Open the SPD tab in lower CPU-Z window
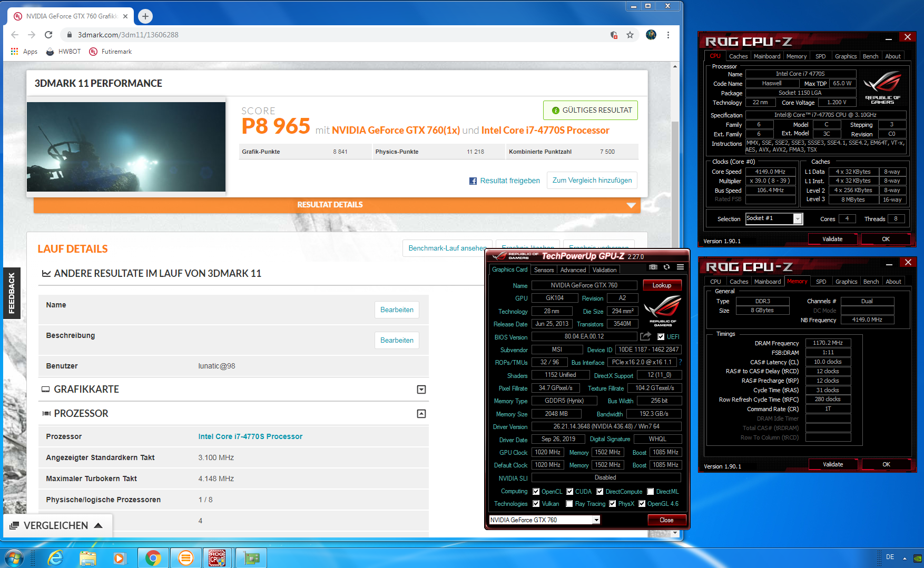Viewport: 924px width, 568px height. (821, 282)
